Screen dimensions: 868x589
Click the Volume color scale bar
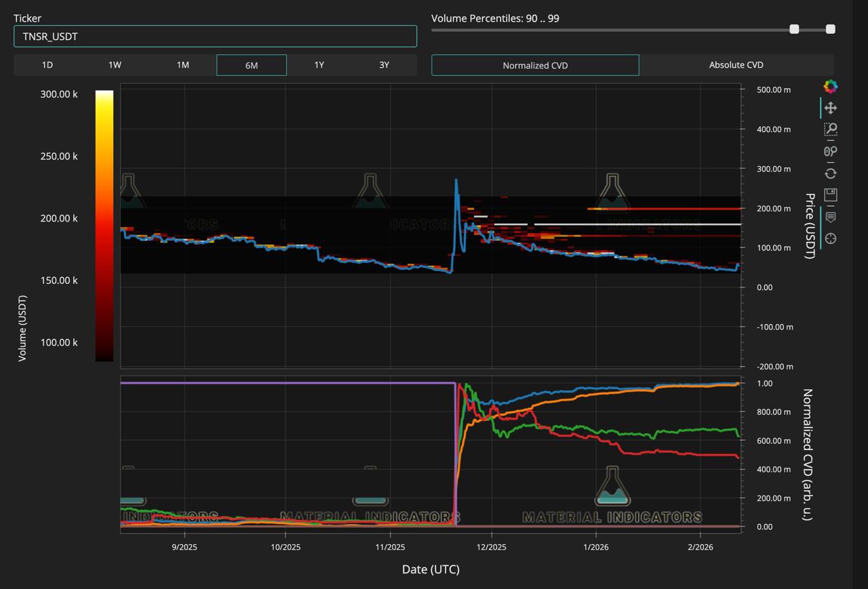[x=104, y=226]
